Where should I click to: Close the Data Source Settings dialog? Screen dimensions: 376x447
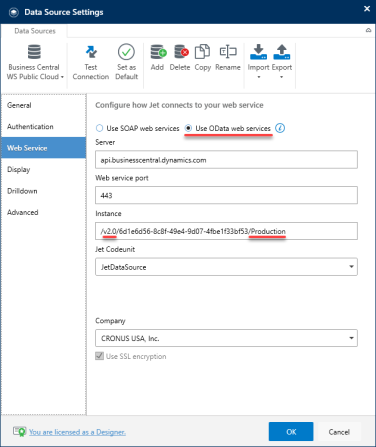pyautogui.click(x=367, y=9)
